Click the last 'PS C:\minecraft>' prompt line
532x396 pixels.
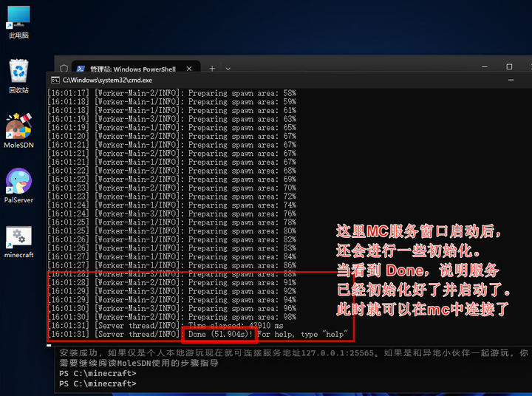pos(98,383)
